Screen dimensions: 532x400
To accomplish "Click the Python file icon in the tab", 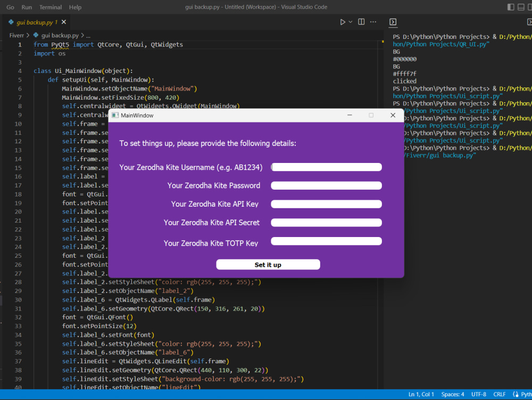I will point(11,22).
